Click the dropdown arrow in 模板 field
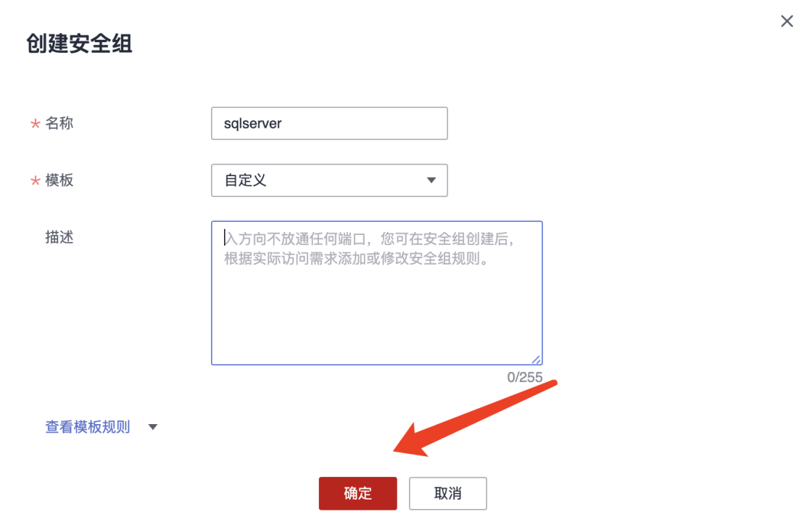Screen dimensions: 812x522 (431, 181)
